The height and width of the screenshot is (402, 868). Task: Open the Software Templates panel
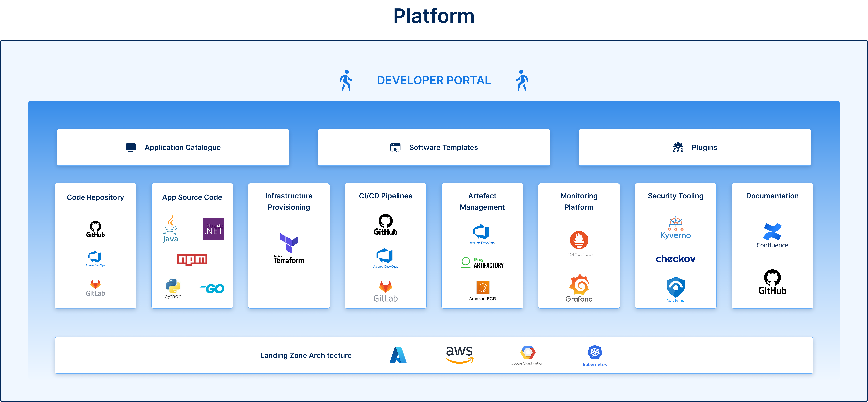click(x=434, y=147)
